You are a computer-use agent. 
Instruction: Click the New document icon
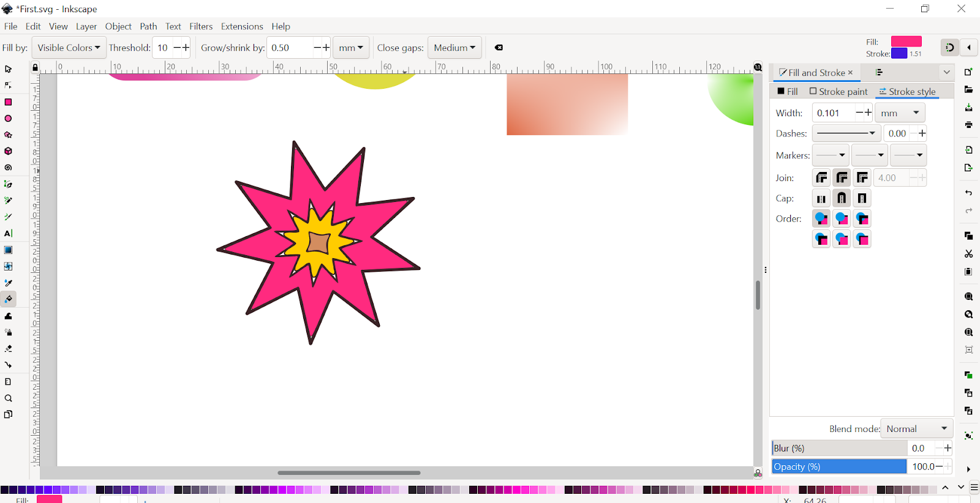click(x=968, y=72)
